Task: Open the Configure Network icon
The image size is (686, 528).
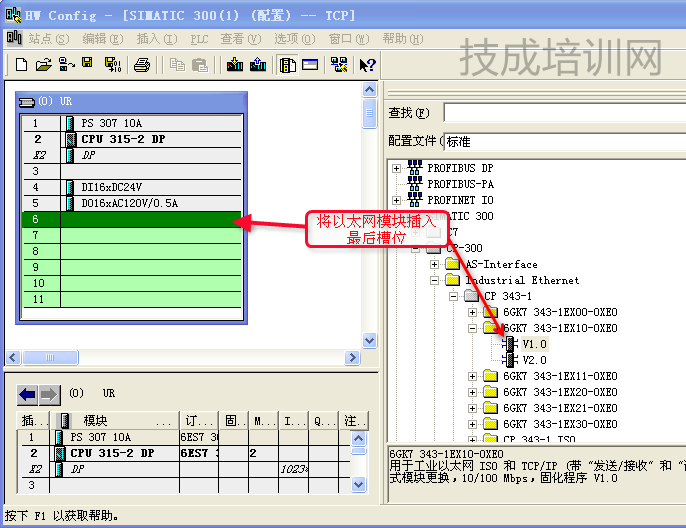Action: (x=339, y=65)
